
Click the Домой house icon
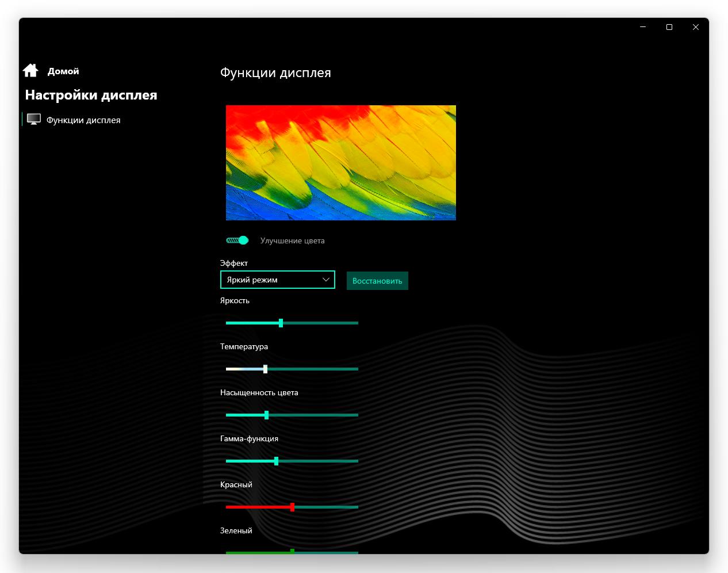point(30,70)
